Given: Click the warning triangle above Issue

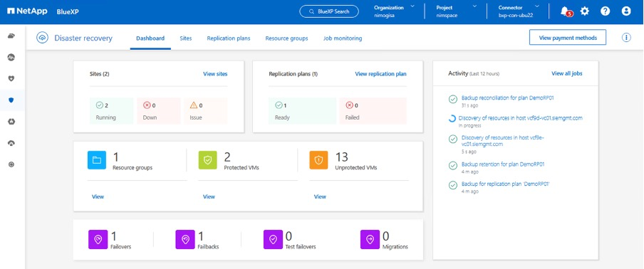Looking at the screenshot, I should [x=194, y=105].
